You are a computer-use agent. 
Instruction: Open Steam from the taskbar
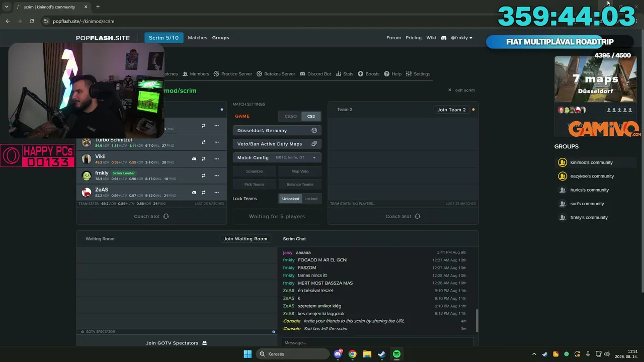click(382, 354)
